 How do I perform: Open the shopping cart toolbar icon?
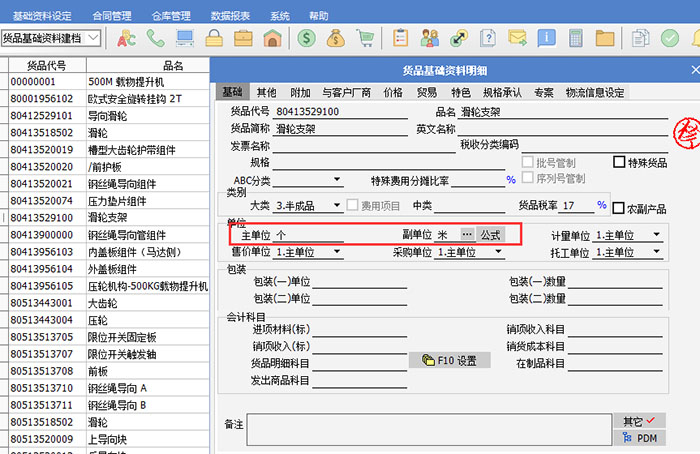pos(365,38)
